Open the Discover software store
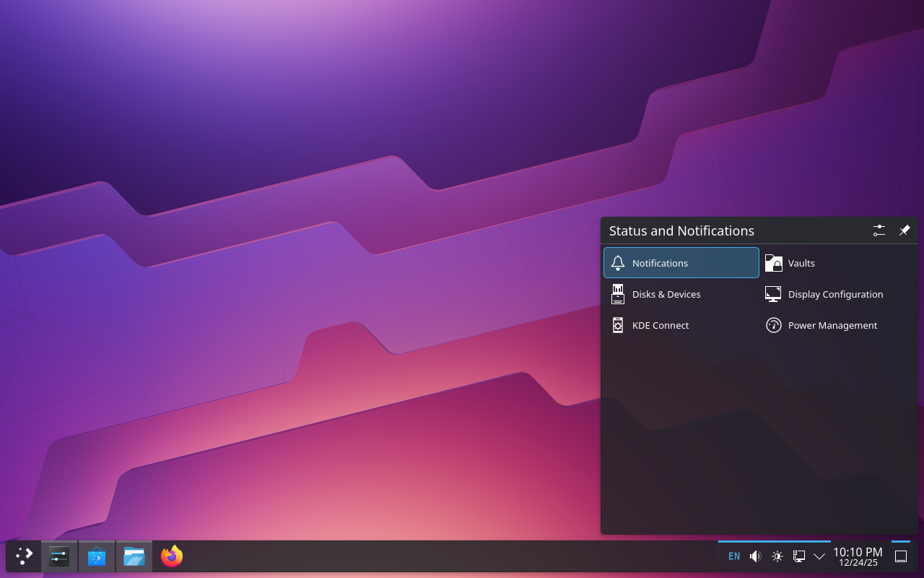The width and height of the screenshot is (924, 578). point(97,556)
